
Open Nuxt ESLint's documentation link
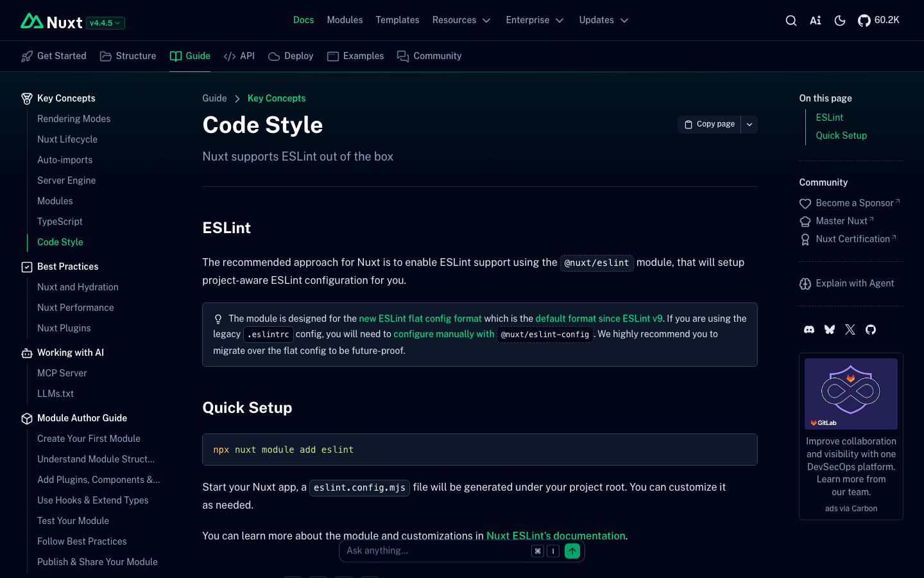556,536
